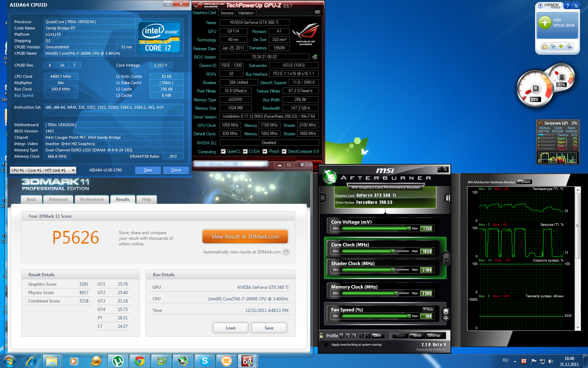Click the Daemon Tools unmount all drives icon

[553, 46]
